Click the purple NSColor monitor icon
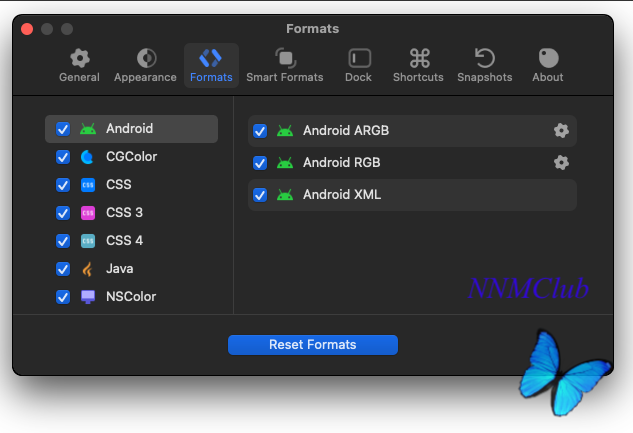Image resolution: width=633 pixels, height=433 pixels. coord(88,297)
